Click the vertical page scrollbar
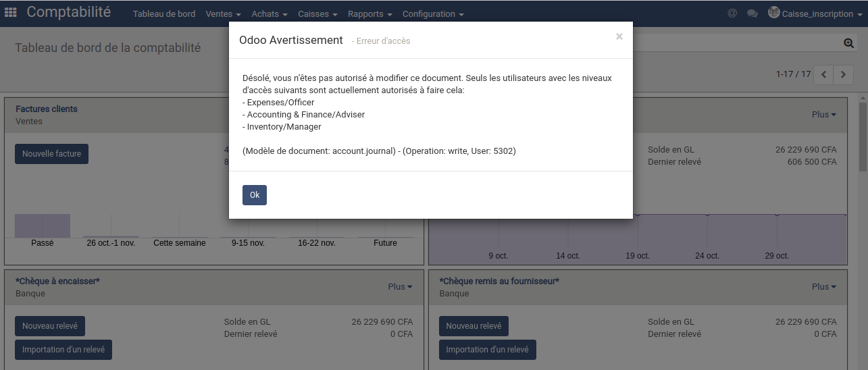The width and height of the screenshot is (868, 370). pyautogui.click(x=863, y=135)
